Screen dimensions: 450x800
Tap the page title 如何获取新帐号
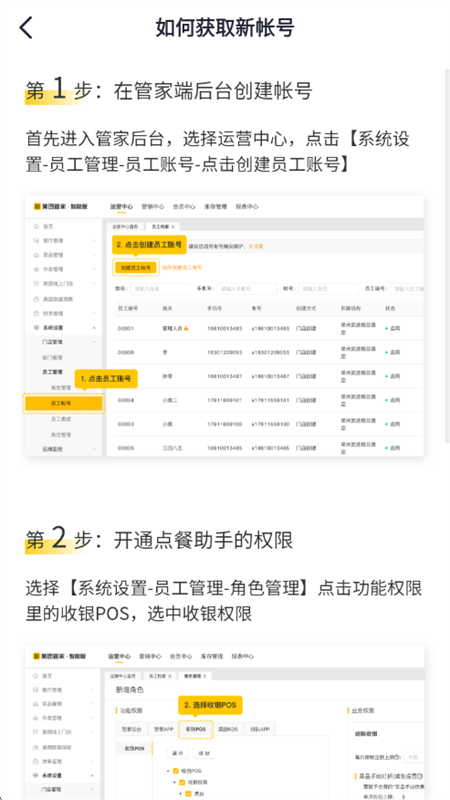pos(224,28)
